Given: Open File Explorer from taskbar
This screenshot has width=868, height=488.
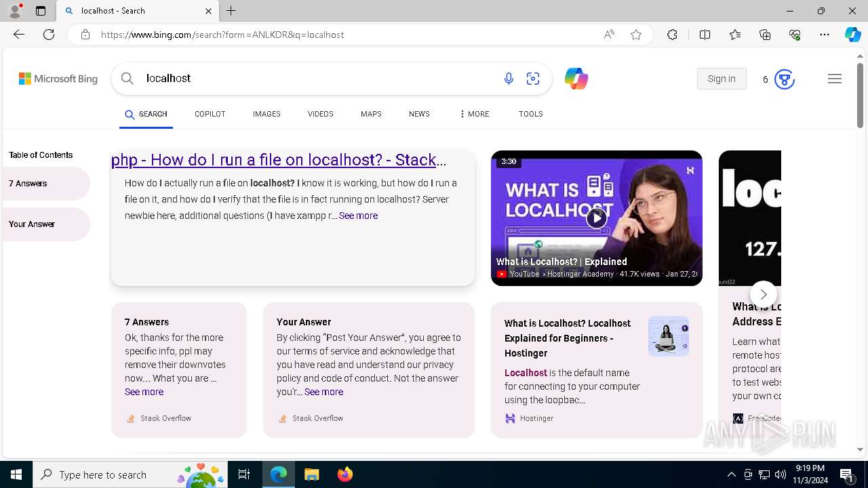Looking at the screenshot, I should click(x=312, y=474).
